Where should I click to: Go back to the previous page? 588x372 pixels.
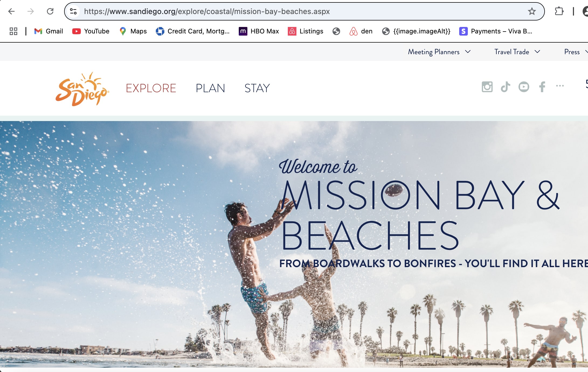point(11,11)
